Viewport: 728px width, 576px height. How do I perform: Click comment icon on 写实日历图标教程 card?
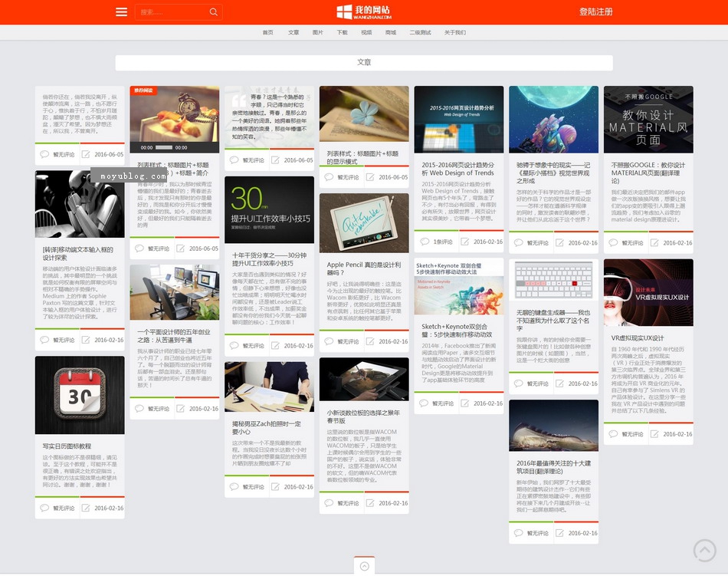tap(44, 508)
